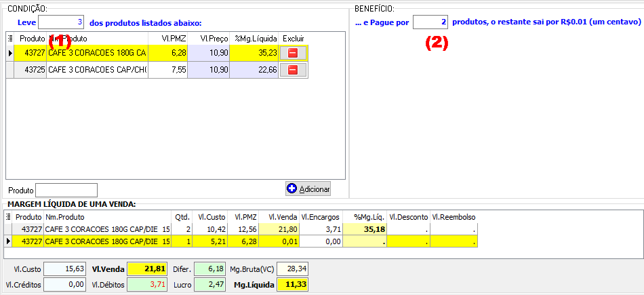Image resolution: width=644 pixels, height=295 pixels.
Task: Select product code 43725 cell
Action: coord(31,71)
